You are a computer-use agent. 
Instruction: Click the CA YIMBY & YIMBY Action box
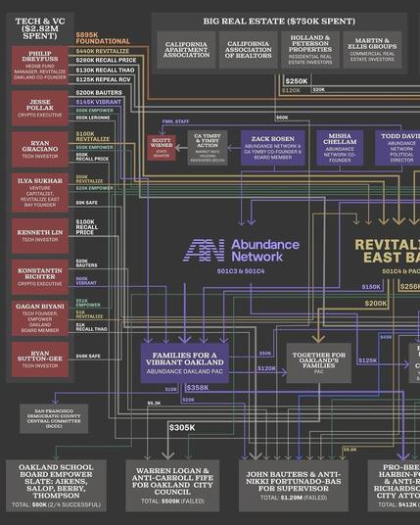click(208, 148)
